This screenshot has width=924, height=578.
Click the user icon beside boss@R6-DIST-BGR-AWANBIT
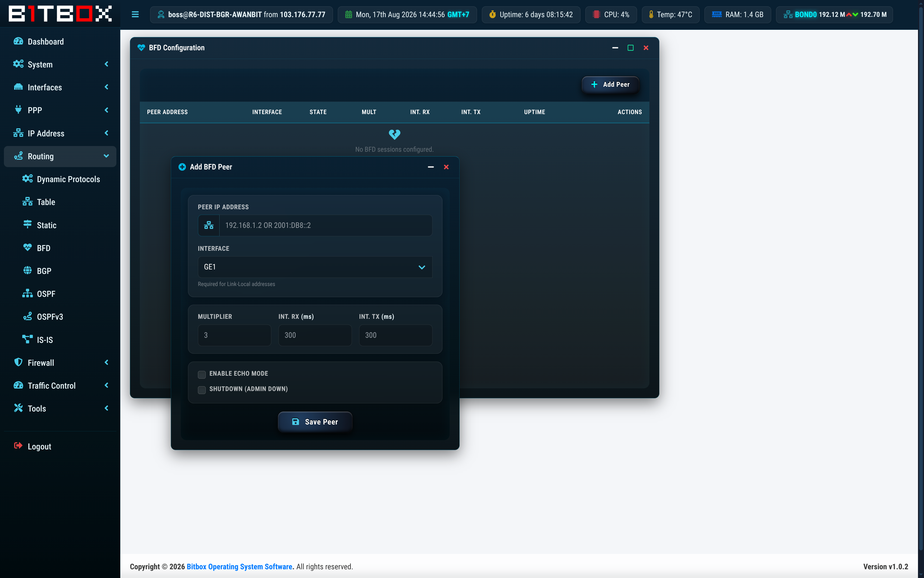tap(161, 14)
